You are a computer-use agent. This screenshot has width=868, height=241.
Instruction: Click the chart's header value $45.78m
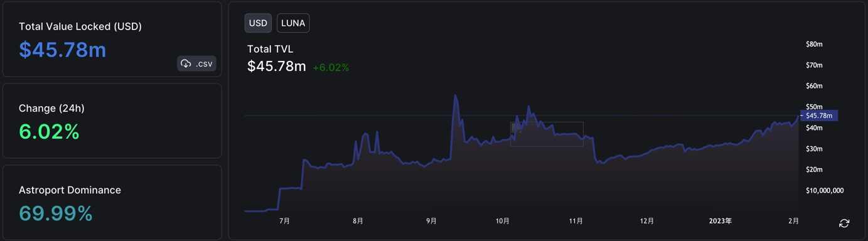click(277, 67)
